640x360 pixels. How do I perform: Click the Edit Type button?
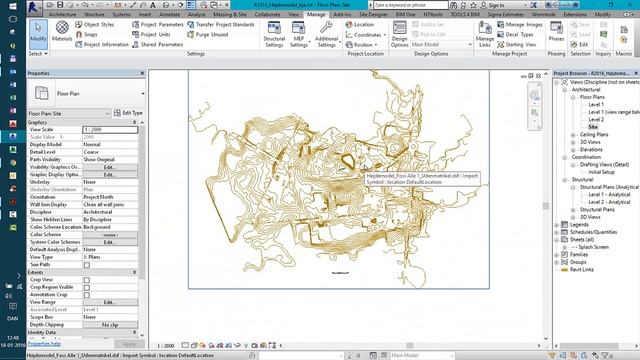pyautogui.click(x=128, y=113)
